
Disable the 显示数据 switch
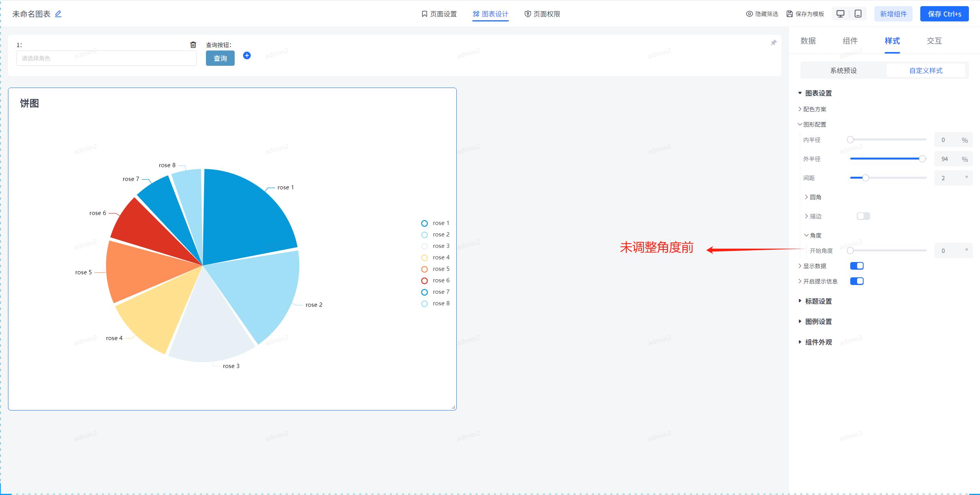[857, 266]
